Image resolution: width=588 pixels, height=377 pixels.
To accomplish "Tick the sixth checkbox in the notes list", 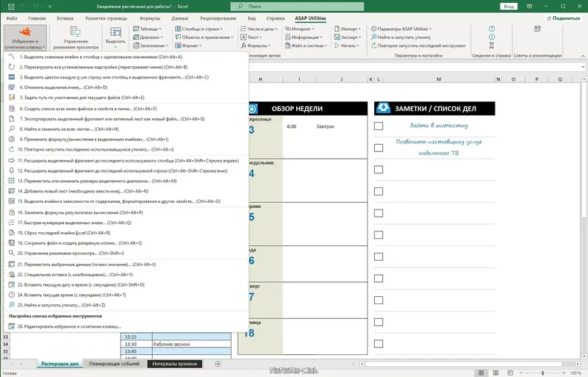I will point(379,235).
